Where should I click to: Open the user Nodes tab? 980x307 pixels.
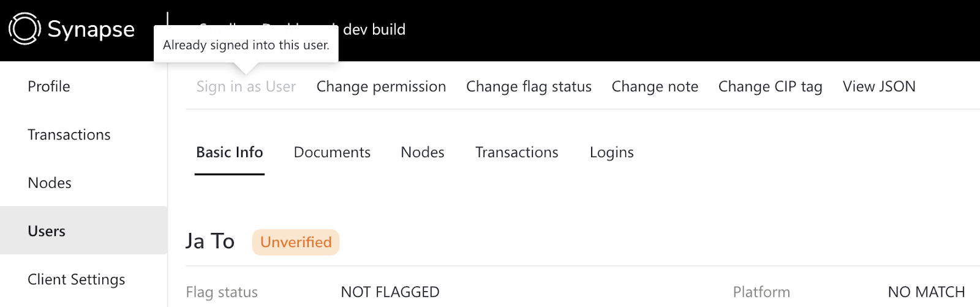(x=423, y=152)
